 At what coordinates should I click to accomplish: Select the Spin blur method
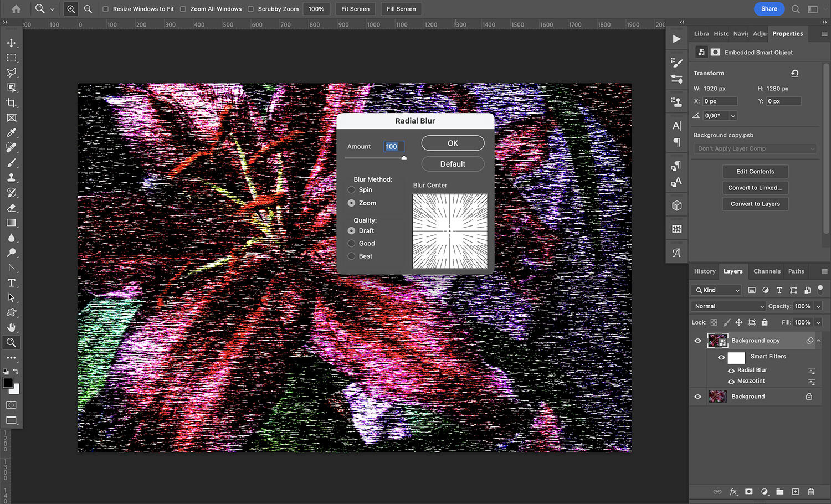[352, 189]
